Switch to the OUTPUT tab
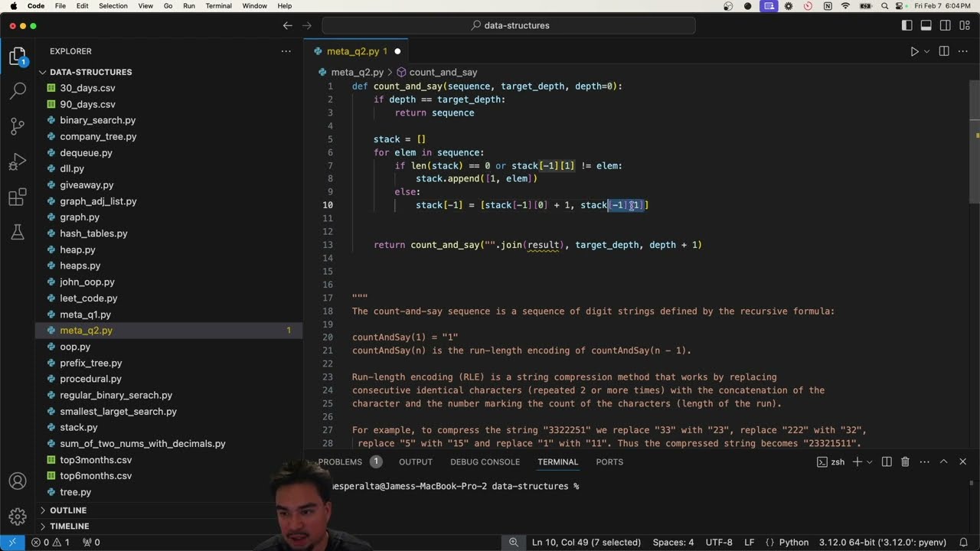The image size is (980, 551). pyautogui.click(x=416, y=461)
